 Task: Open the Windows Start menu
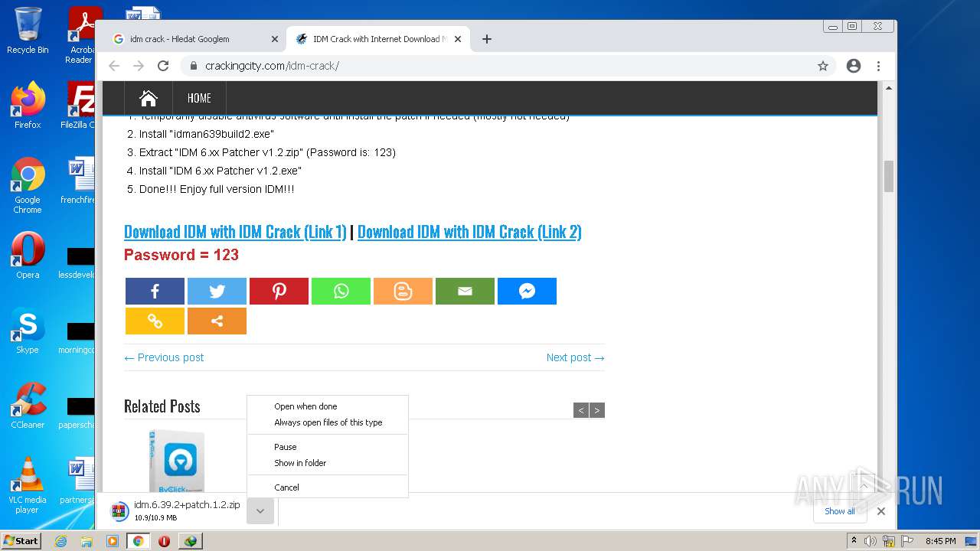pos(21,540)
